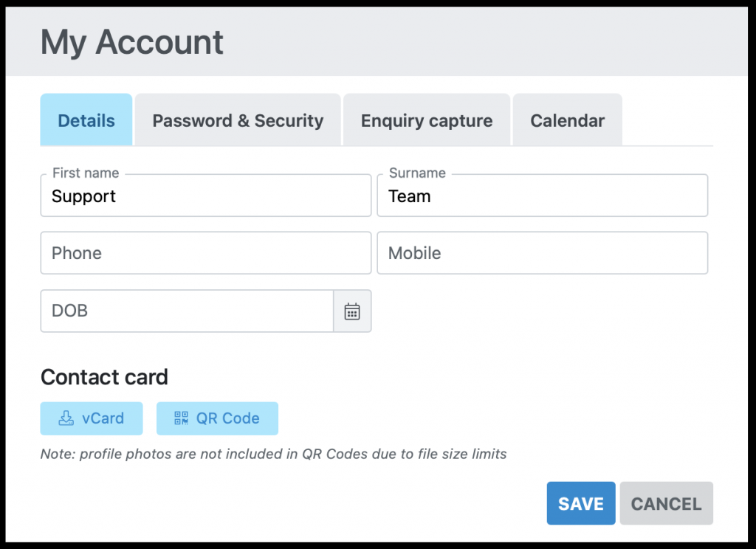Click the First name floating label
Viewport: 756px width, 549px height.
click(x=86, y=173)
